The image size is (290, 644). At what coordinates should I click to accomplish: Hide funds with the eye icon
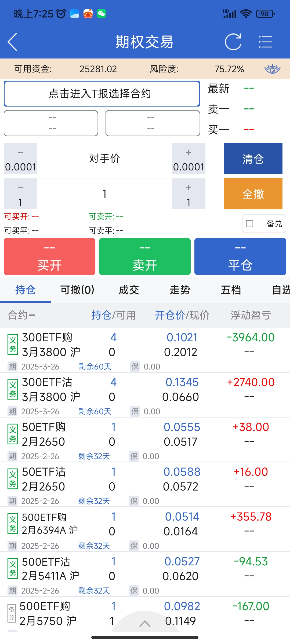pyautogui.click(x=272, y=69)
